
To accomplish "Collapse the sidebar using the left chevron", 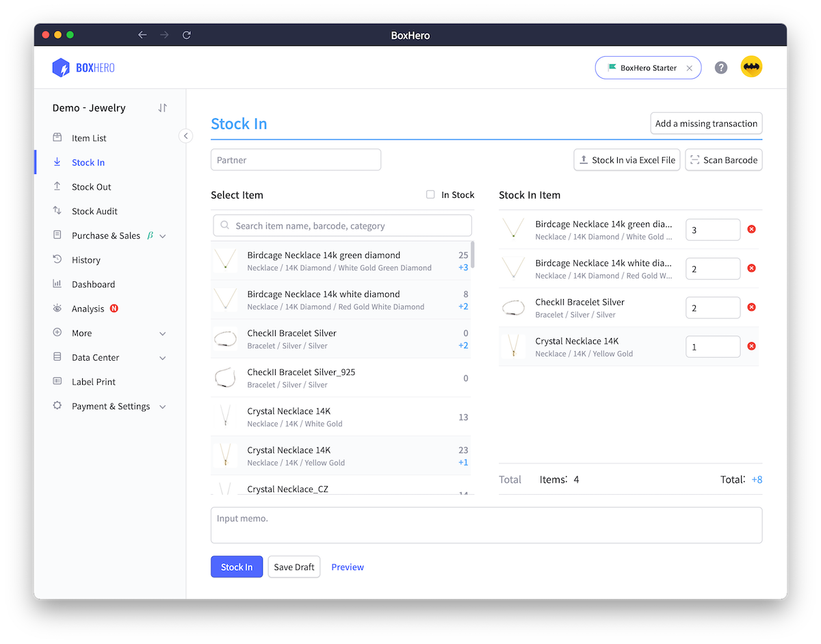I will coord(186,136).
